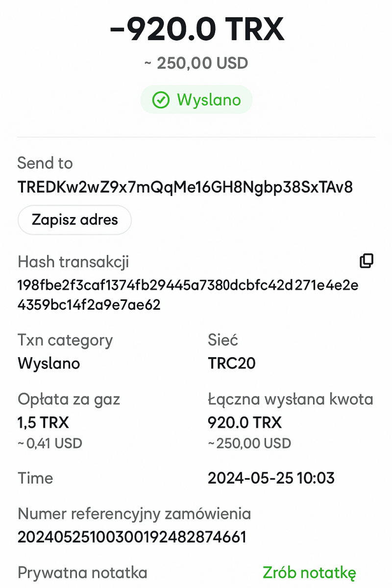The width and height of the screenshot is (392, 588).
Task: Click the timestamp 2024-05-25 10:03
Action: [271, 478]
